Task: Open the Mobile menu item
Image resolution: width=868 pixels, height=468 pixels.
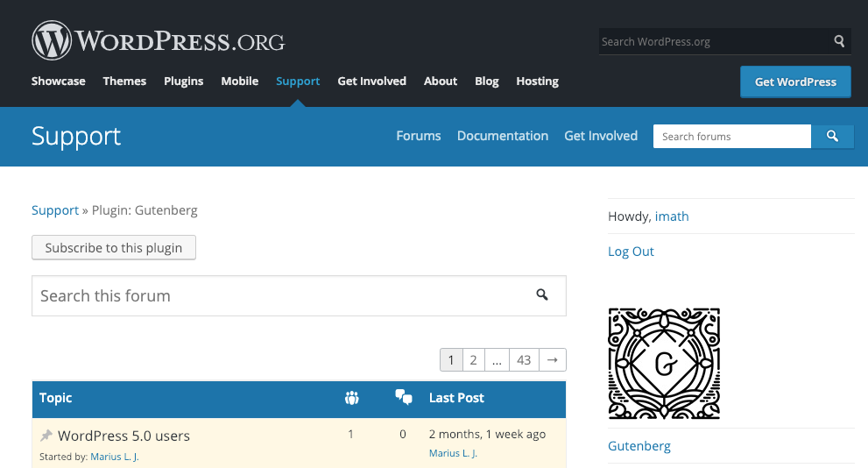Action: (240, 81)
